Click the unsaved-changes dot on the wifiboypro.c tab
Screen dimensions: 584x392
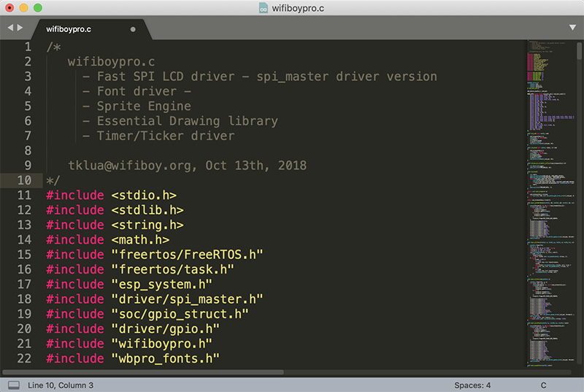coord(133,30)
